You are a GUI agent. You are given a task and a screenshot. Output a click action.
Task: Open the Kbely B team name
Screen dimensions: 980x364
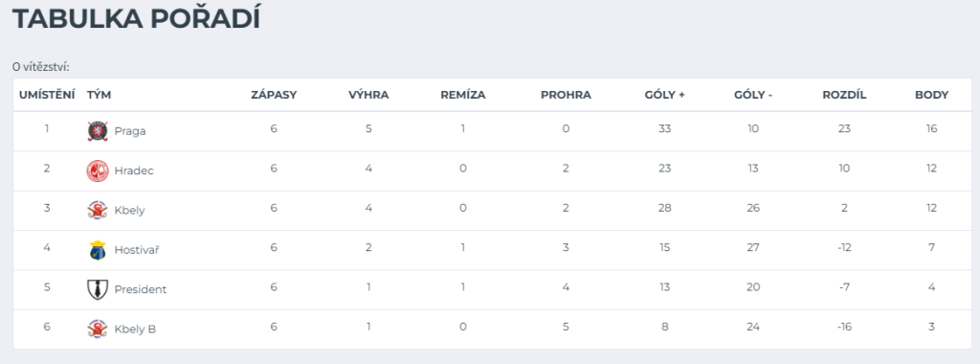click(135, 329)
